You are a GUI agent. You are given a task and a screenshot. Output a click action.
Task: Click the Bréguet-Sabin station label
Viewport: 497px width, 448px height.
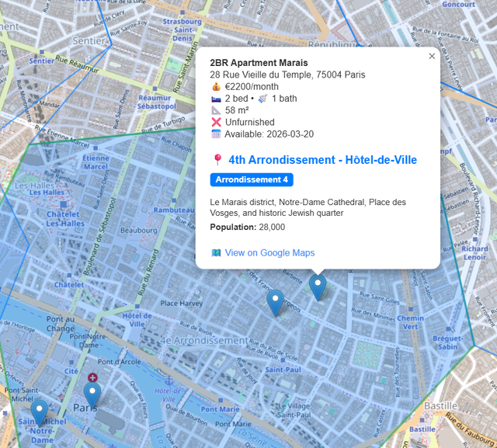coord(447,342)
